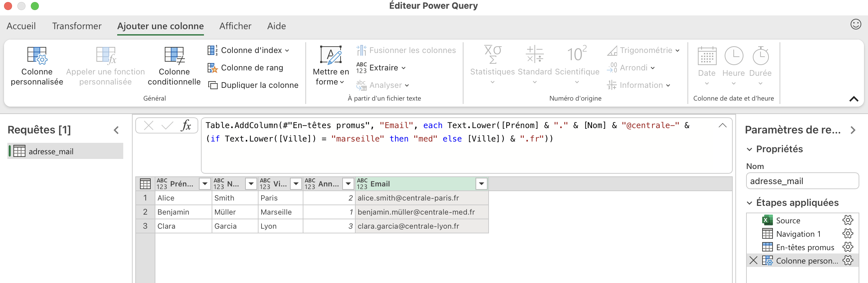This screenshot has width=868, height=283.
Task: Open settings gear for Colonne person... step
Action: pos(848,261)
